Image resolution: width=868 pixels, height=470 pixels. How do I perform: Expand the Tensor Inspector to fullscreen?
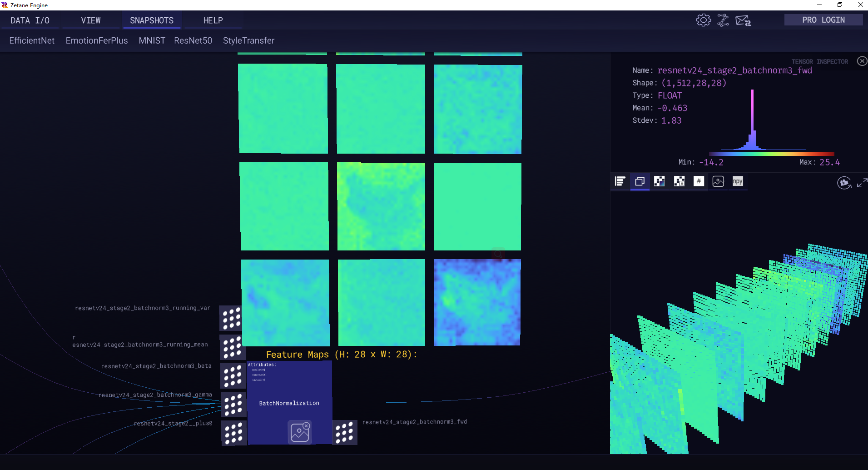862,183
